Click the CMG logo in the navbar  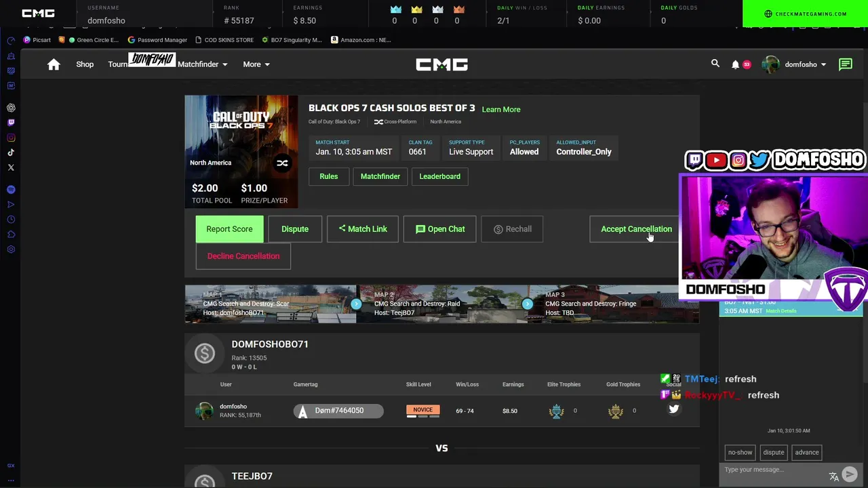pyautogui.click(x=441, y=64)
